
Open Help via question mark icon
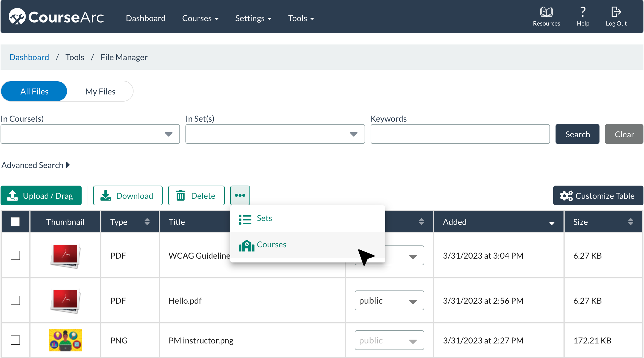click(x=583, y=12)
